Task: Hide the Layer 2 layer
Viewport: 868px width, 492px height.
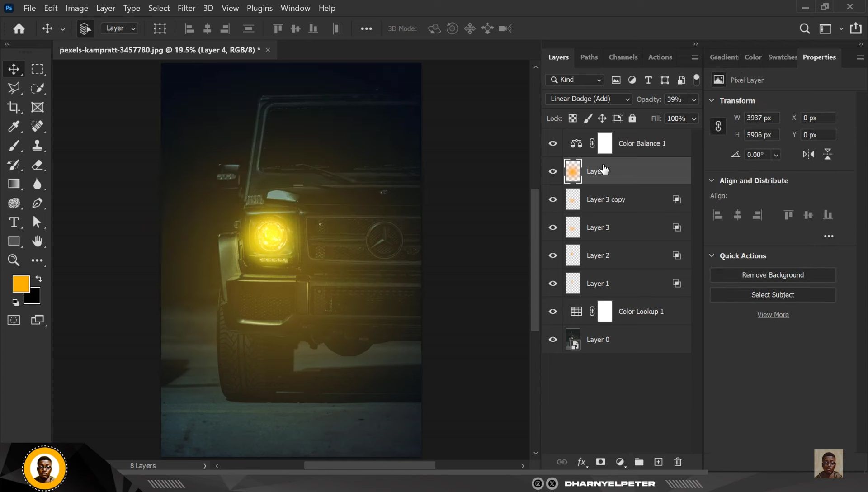Action: (552, 255)
